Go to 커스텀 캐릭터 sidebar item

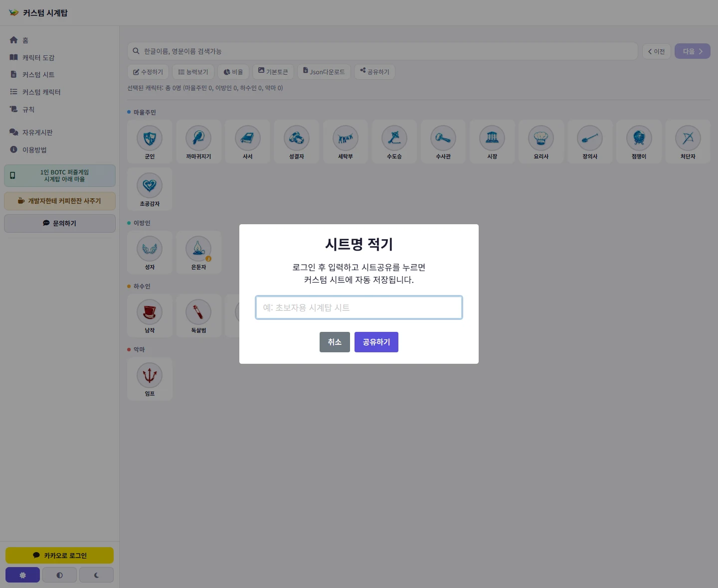point(60,92)
